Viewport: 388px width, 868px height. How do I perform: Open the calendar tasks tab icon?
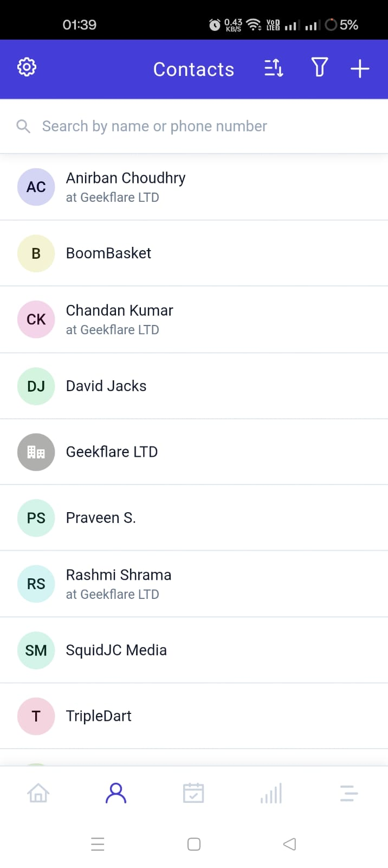193,793
